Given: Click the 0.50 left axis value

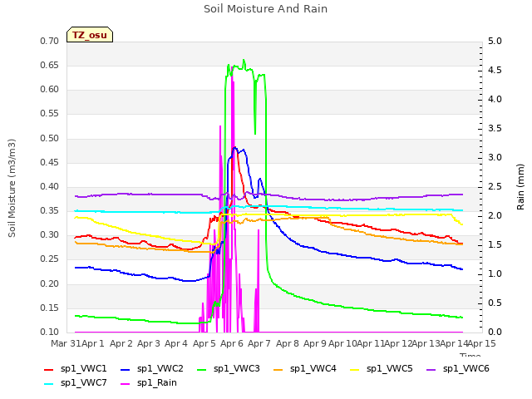Looking at the screenshot, I should coord(50,138).
